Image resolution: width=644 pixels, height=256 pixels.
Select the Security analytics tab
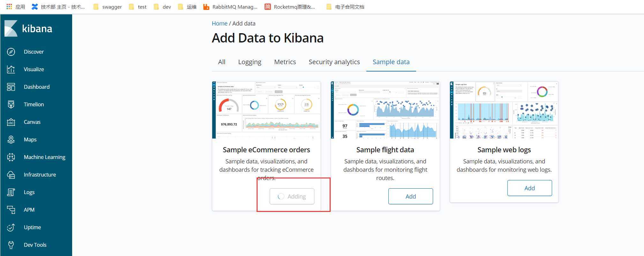(x=334, y=62)
